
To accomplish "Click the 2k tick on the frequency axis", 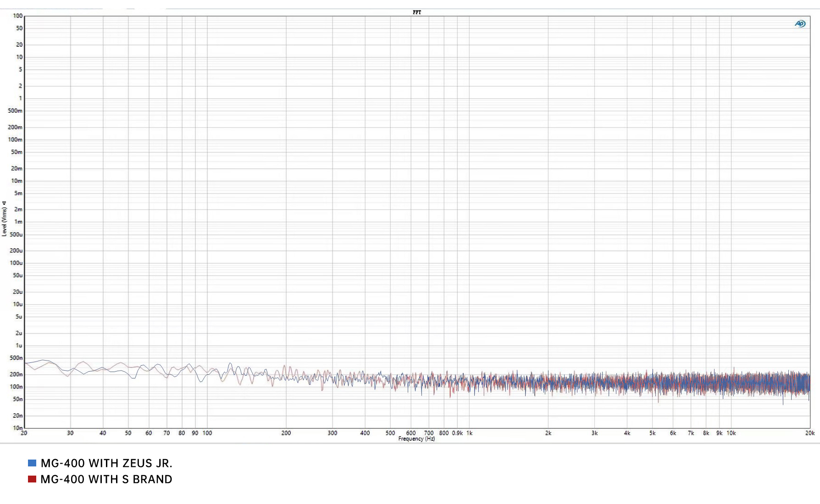I will coord(548,433).
